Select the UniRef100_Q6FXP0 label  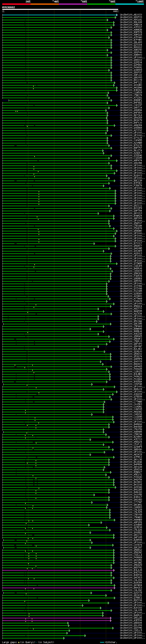[131, 344]
